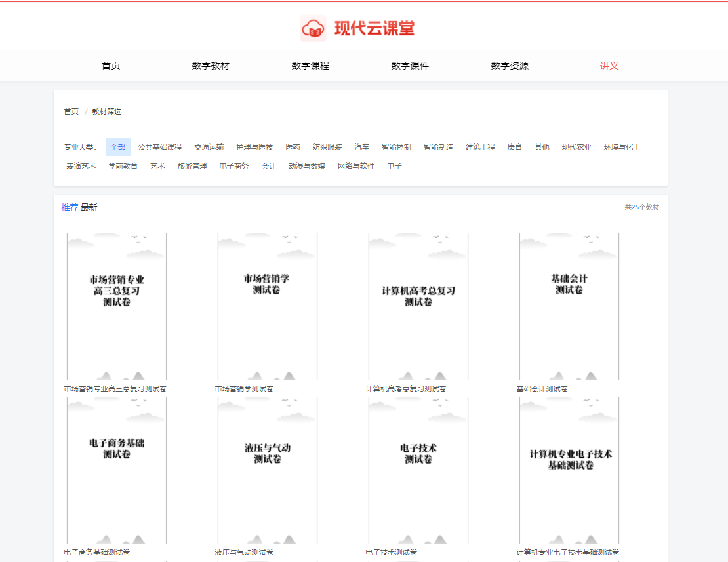Click the 现代云课堂 cloud book logo
This screenshot has height=562, width=728.
[x=313, y=29]
